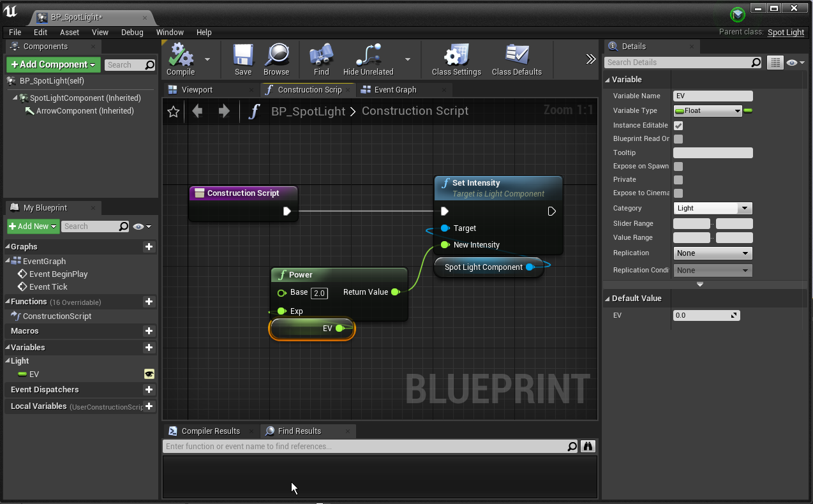The image size is (813, 504).
Task: Click Details search magnifier icon
Action: [756, 63]
